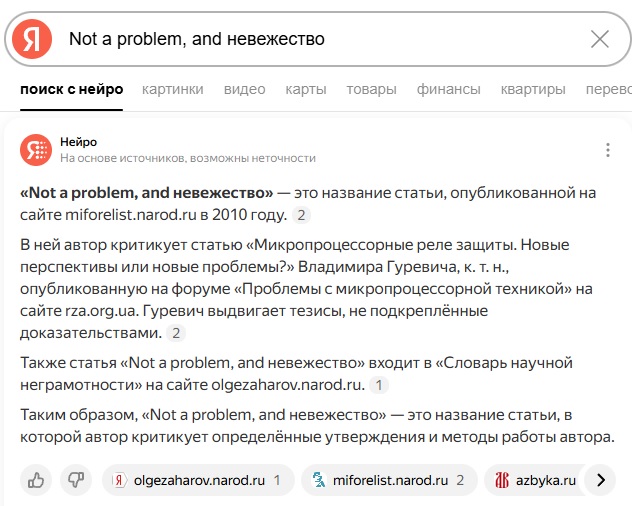Click the thumbs-down dislike button
Screen dimensions: 632x506
point(76,480)
